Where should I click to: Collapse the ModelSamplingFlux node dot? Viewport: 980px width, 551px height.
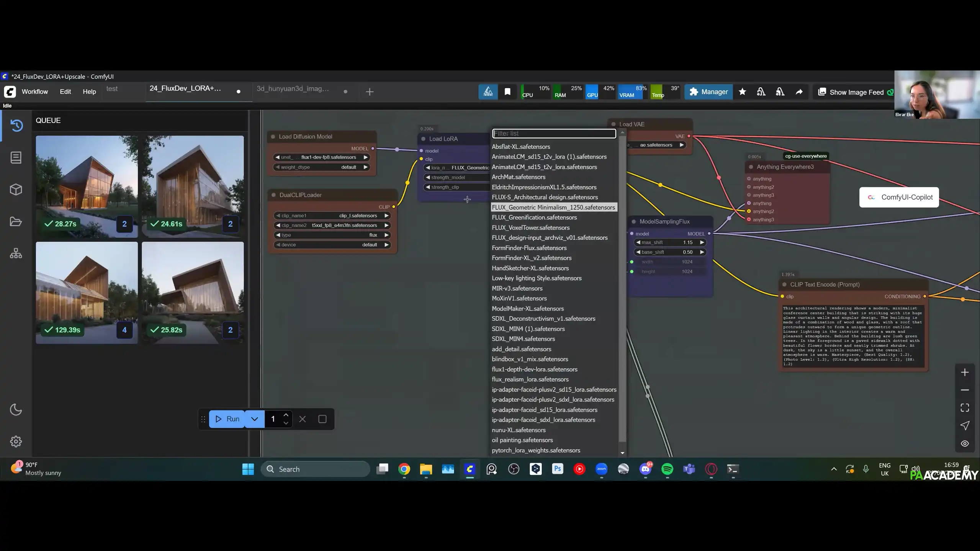coord(634,222)
